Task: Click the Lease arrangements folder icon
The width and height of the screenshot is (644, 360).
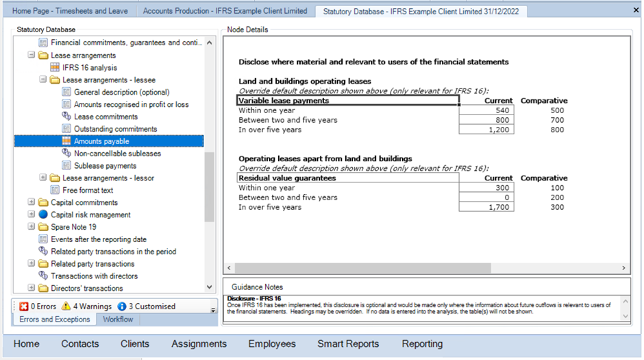Action: pos(43,55)
